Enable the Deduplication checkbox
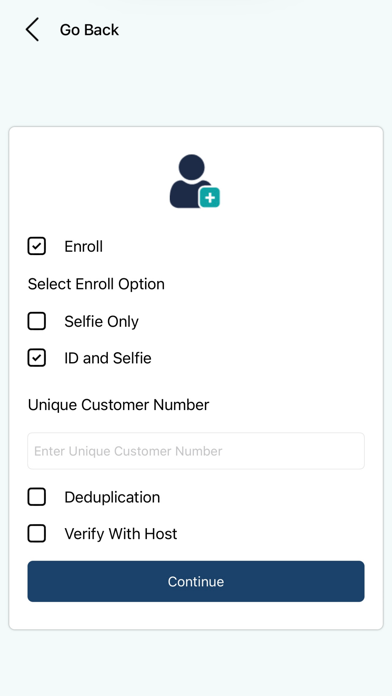 [37, 497]
